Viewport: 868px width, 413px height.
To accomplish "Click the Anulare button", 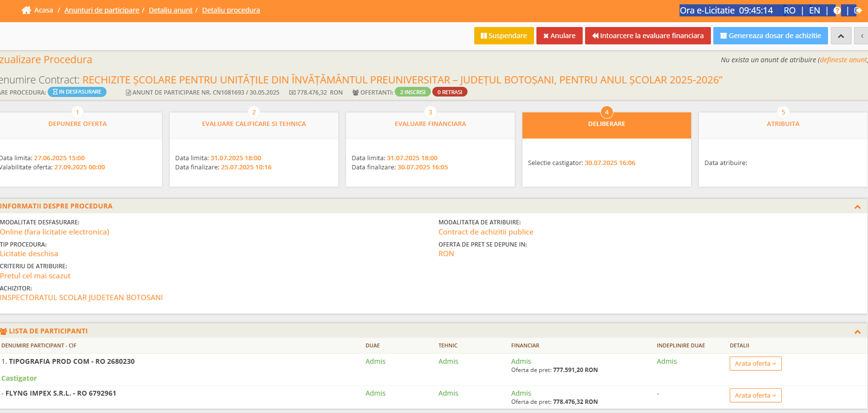I will pos(559,36).
